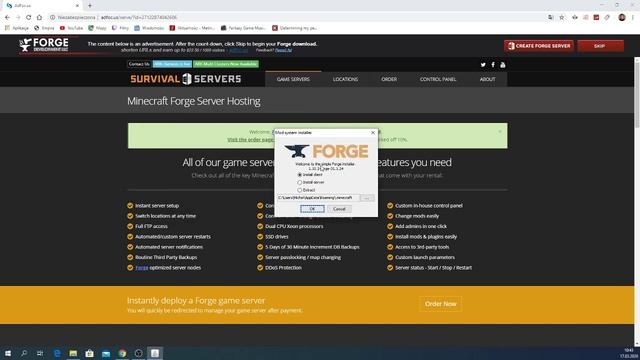
Task: Open the Empire bookmark
Action: [44, 28]
